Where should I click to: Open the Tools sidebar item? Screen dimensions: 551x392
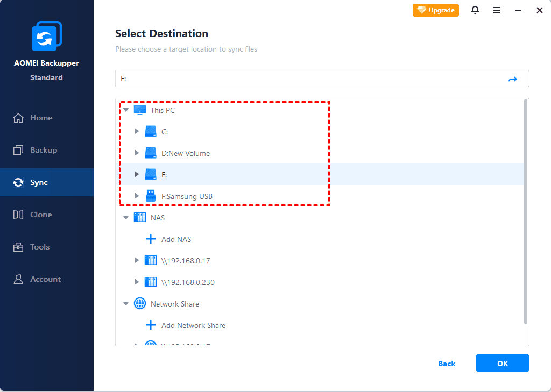(40, 247)
